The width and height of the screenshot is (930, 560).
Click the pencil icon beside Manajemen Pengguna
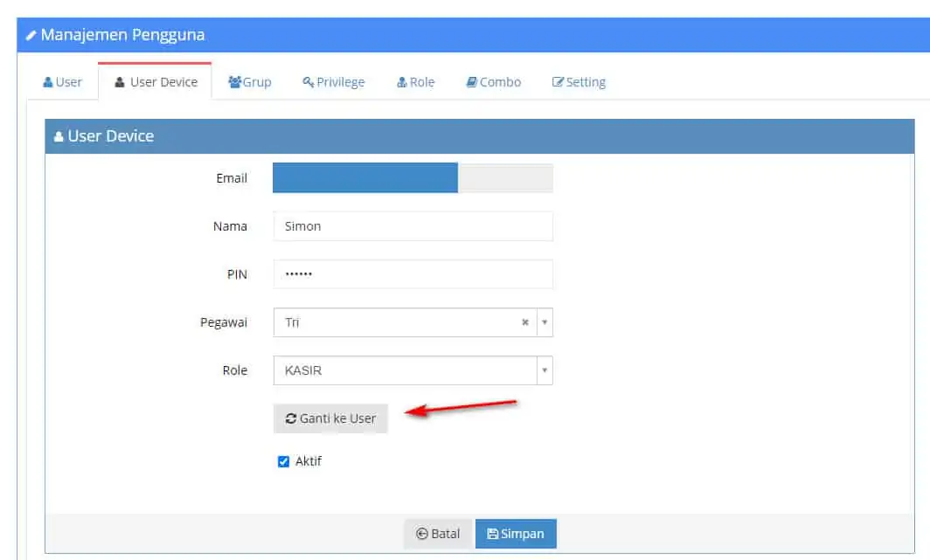click(x=31, y=36)
